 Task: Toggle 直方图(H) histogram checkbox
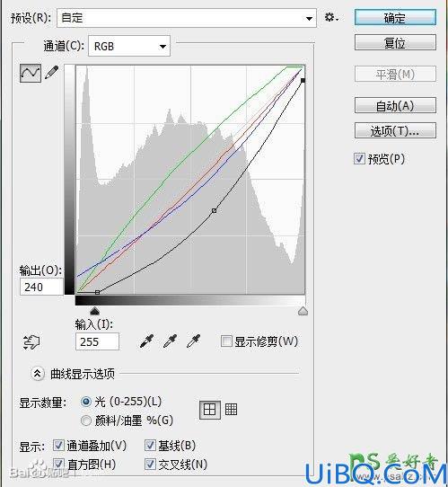[58, 464]
